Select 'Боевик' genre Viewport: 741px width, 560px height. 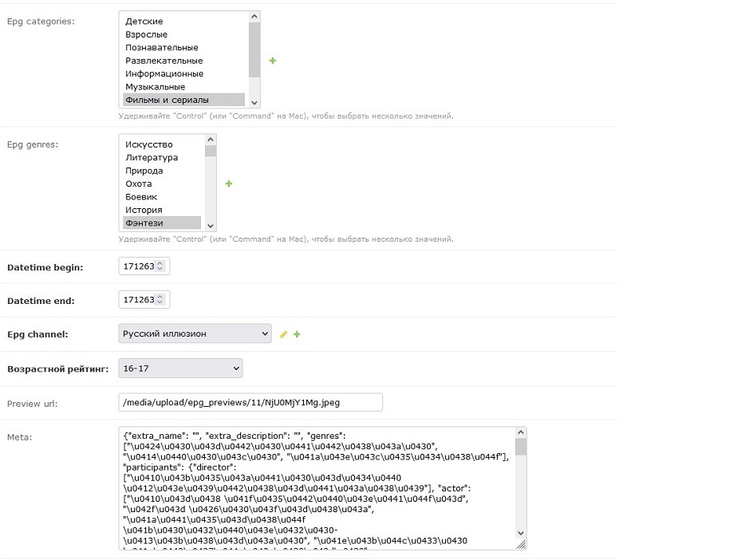click(162, 197)
